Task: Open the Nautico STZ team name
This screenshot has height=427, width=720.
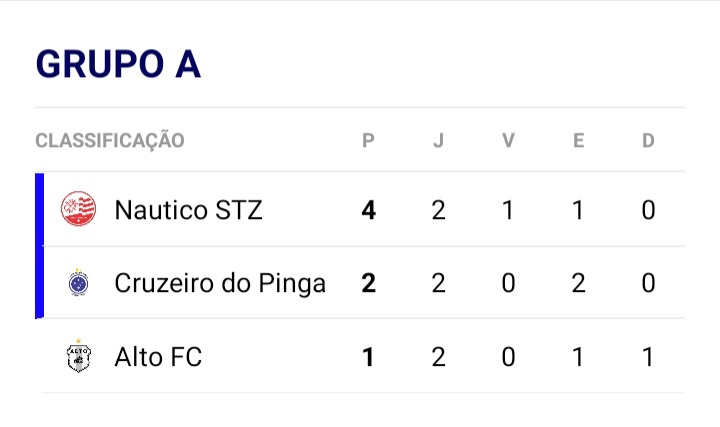Action: click(188, 210)
